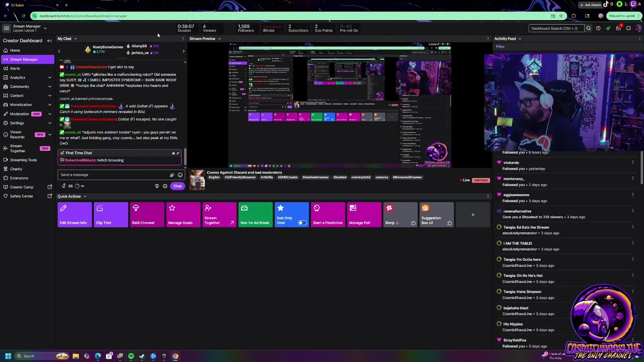Viewport: 644px width, 362px height.
Task: Click the Stream Preview video thumbnail
Action: pos(340,105)
